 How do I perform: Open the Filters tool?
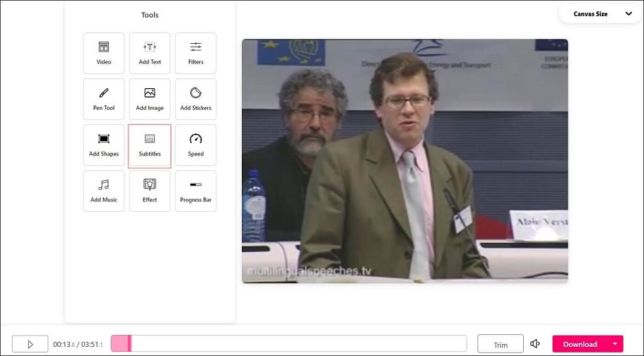(x=196, y=54)
